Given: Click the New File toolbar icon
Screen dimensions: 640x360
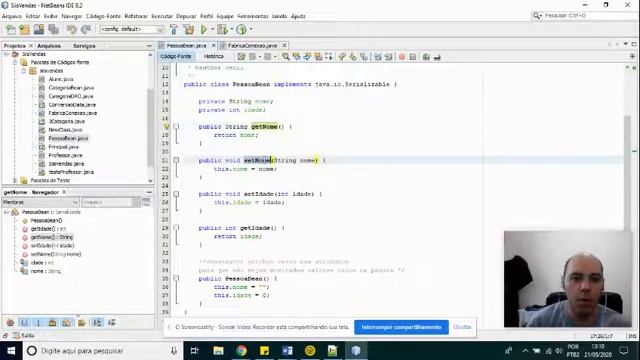Looking at the screenshot, I should tap(11, 29).
